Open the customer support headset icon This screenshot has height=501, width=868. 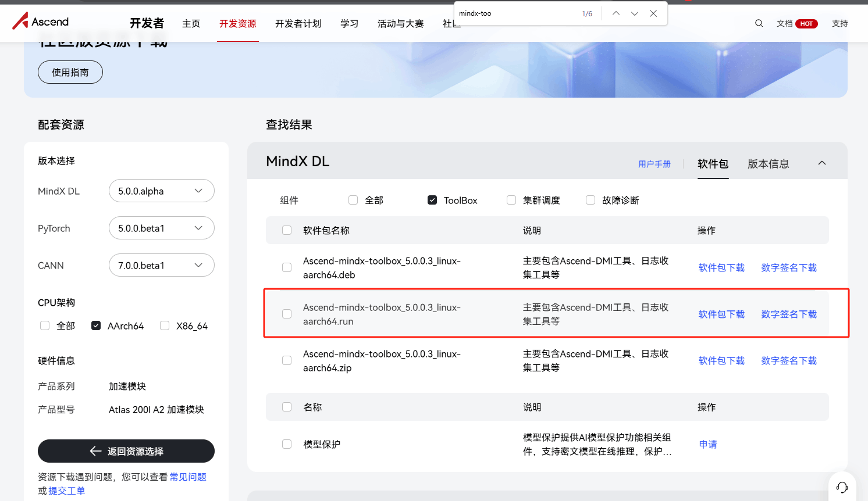[x=842, y=487]
